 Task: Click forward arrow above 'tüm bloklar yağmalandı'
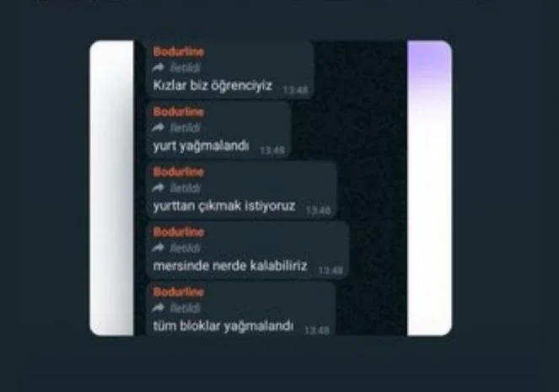[159, 308]
